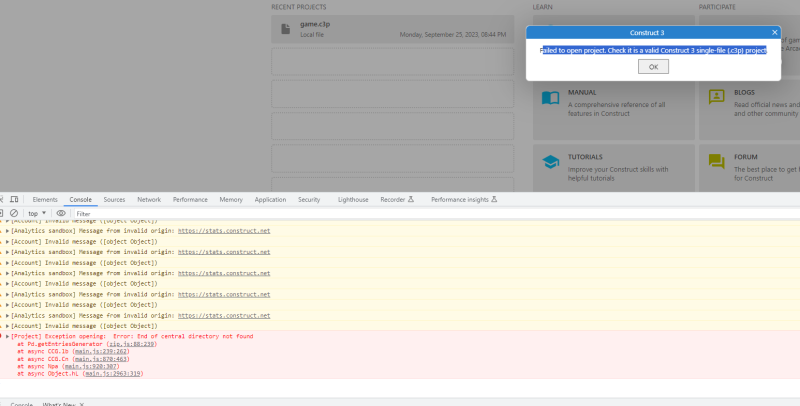Click the 'Monday, September 25, 2023' timestamp
The width and height of the screenshot is (800, 406).
point(453,35)
